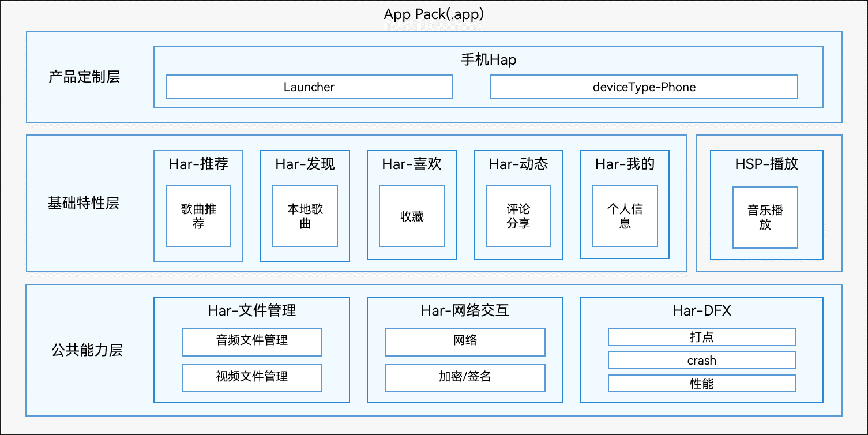
Task: Click the Har-我的 module title
Action: [x=625, y=164]
